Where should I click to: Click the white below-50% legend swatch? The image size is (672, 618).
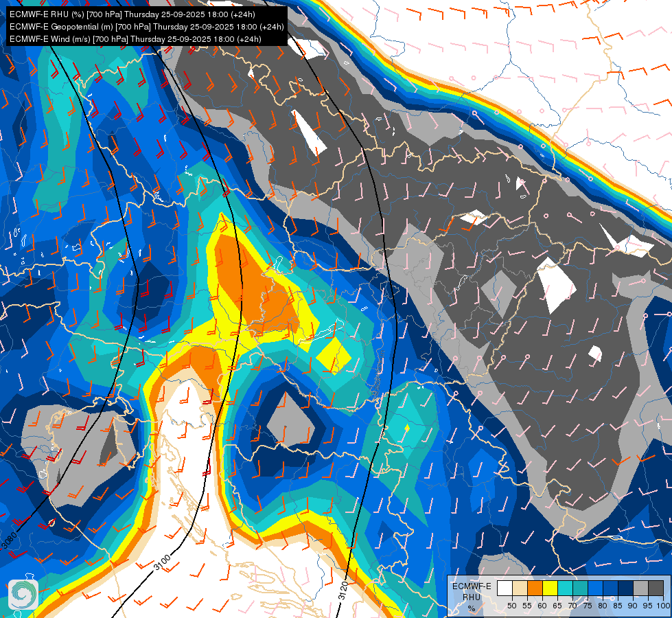coord(505,588)
